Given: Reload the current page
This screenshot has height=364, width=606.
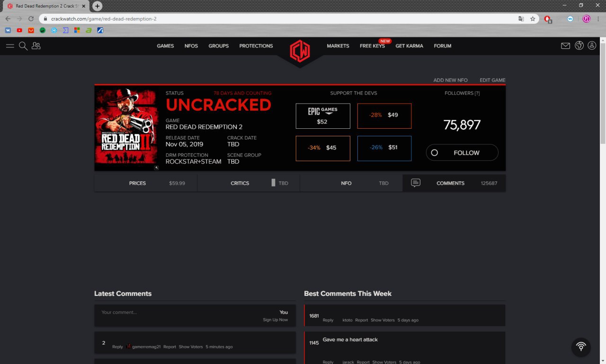Looking at the screenshot, I should coord(31,19).
